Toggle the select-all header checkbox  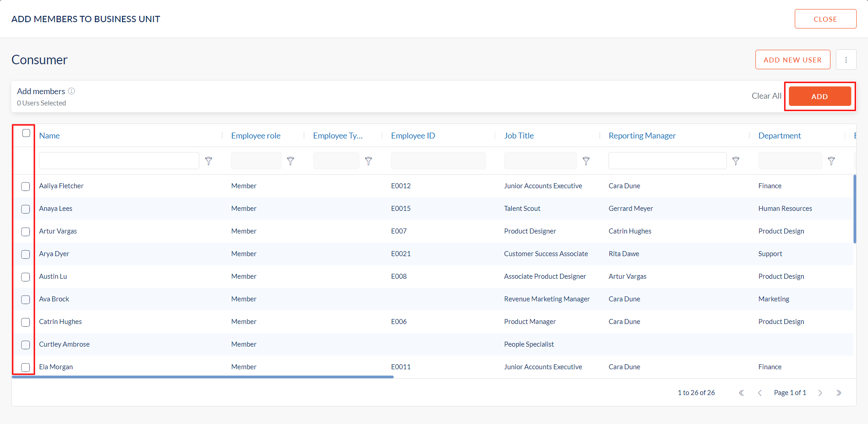pos(26,133)
